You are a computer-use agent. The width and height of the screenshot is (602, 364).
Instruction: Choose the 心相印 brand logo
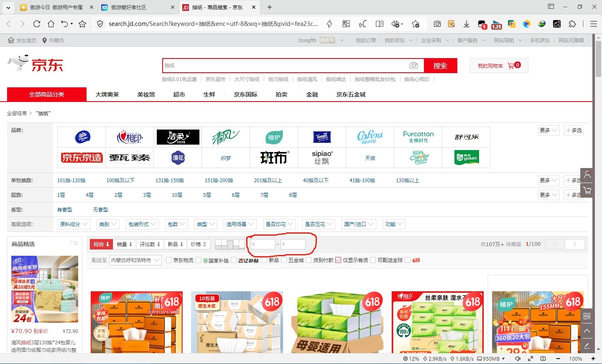130,137
